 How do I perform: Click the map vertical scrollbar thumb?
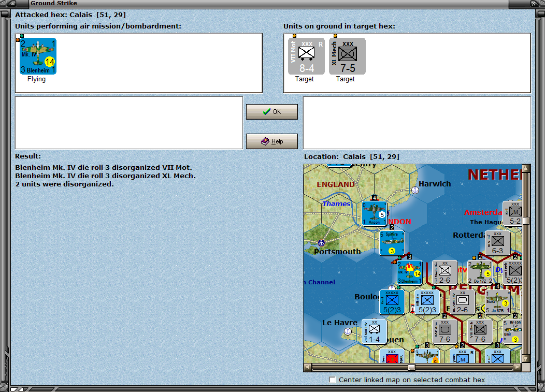(526, 221)
